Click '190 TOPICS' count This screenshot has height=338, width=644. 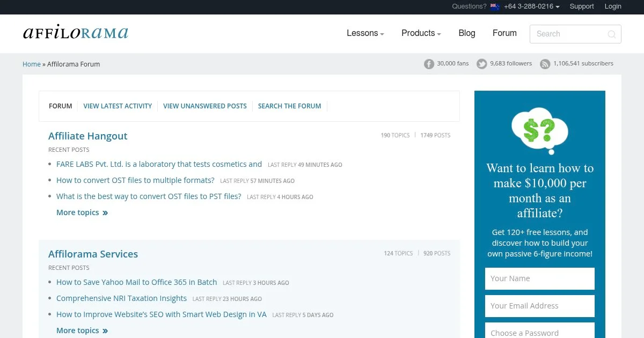[x=395, y=135]
